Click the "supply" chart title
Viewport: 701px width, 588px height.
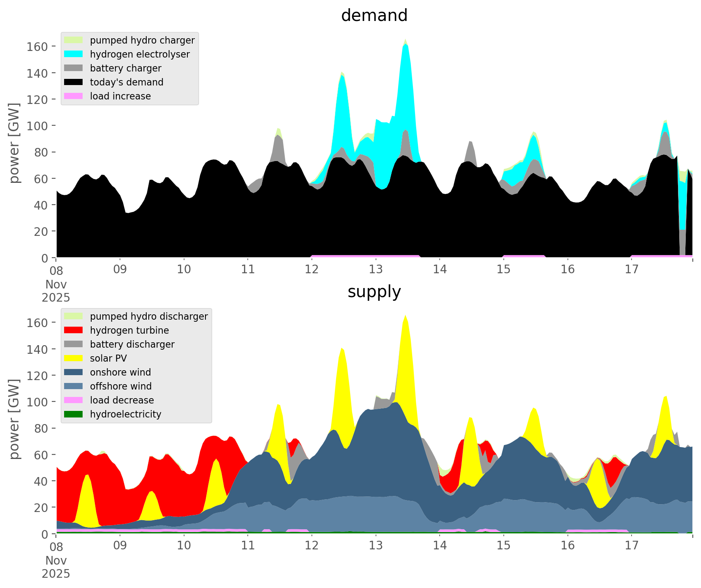tap(374, 292)
